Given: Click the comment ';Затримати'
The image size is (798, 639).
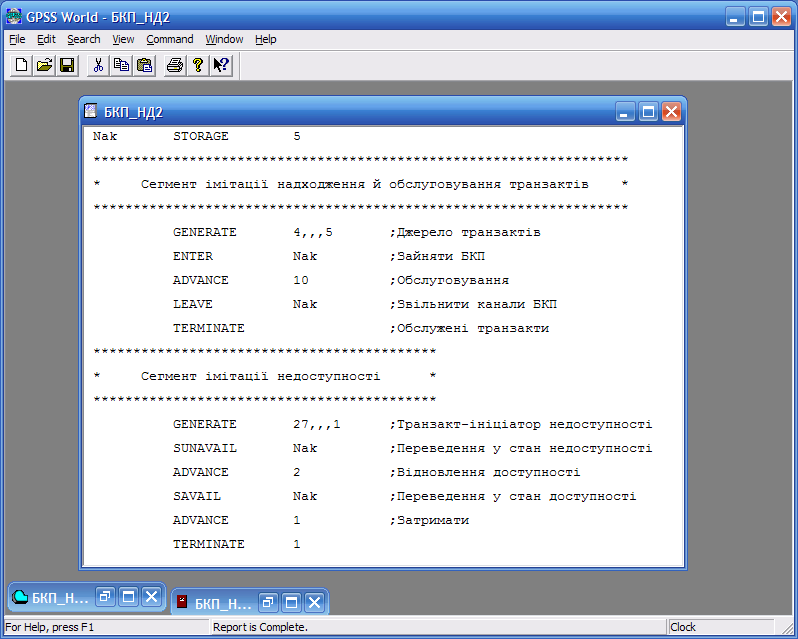Looking at the screenshot, I should (429, 520).
